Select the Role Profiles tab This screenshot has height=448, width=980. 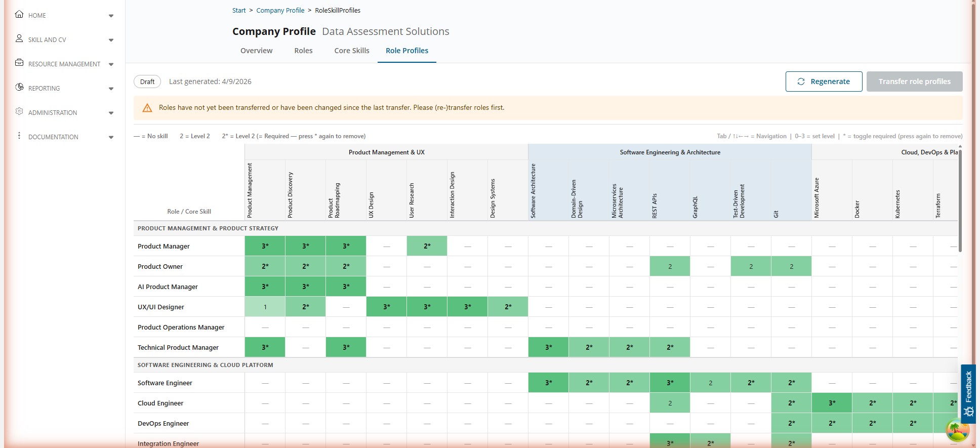pyautogui.click(x=407, y=51)
